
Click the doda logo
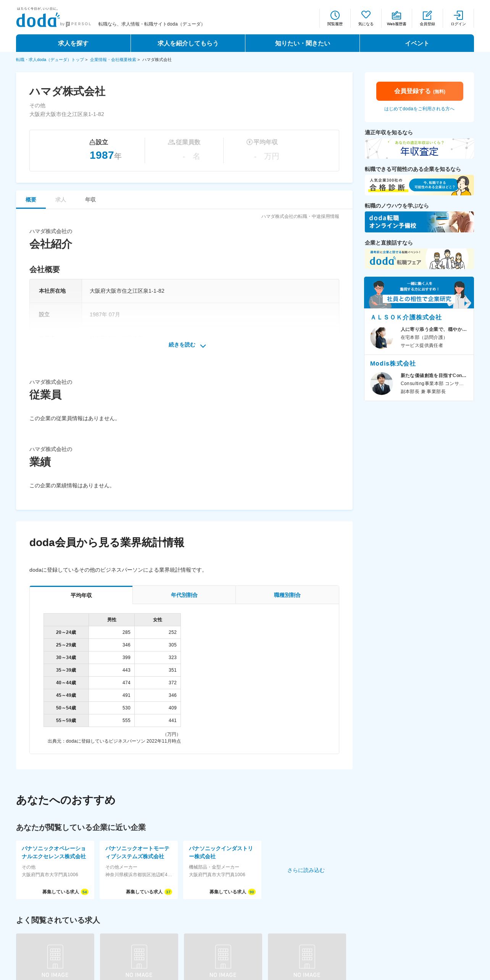tap(38, 20)
